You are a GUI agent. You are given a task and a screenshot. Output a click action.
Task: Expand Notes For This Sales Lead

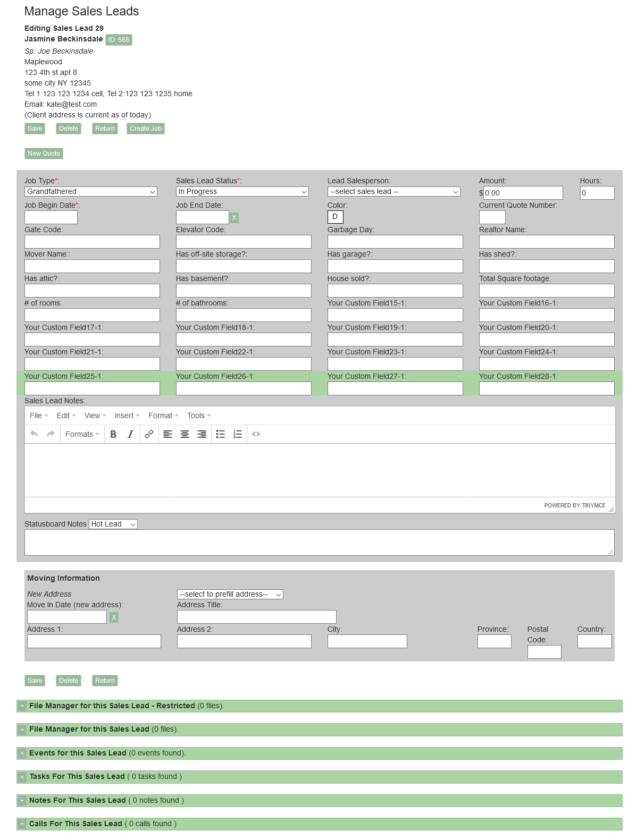click(22, 801)
